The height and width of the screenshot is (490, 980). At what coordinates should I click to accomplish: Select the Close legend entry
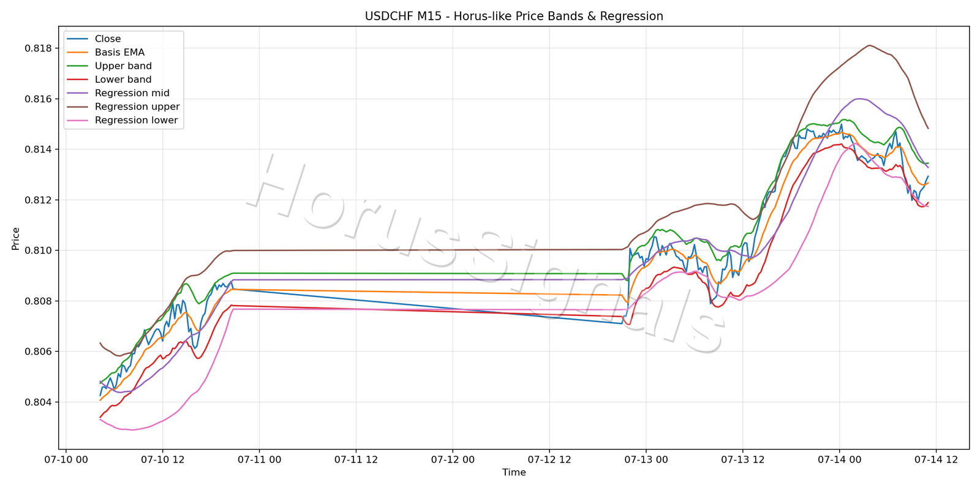[94, 39]
